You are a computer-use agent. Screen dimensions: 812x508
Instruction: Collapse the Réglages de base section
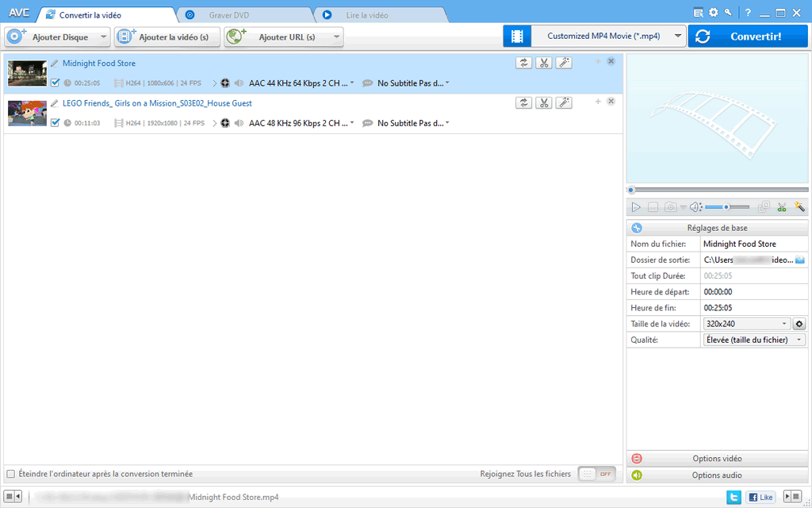tap(717, 228)
